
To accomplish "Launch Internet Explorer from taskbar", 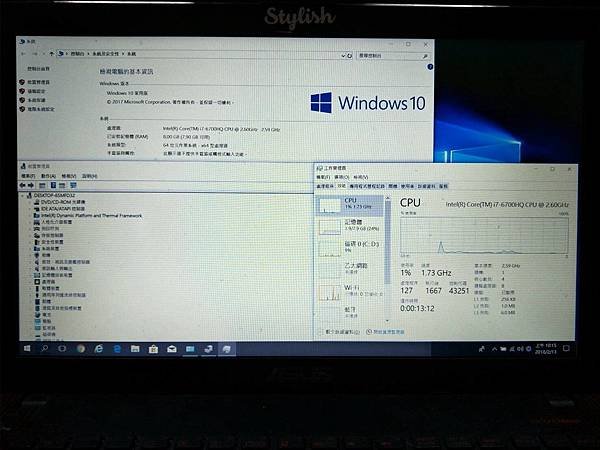I will click(99, 349).
